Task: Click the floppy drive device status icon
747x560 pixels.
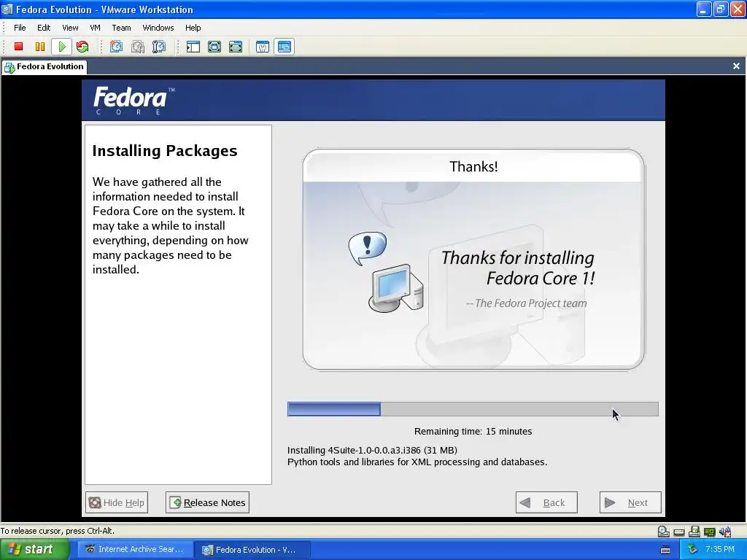Action: [x=694, y=532]
